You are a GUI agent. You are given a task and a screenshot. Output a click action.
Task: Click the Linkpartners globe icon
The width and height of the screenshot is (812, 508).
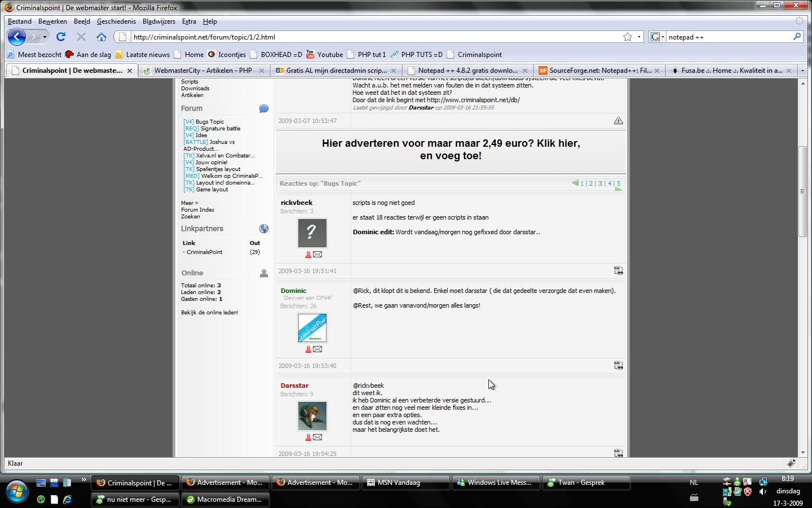(x=263, y=229)
